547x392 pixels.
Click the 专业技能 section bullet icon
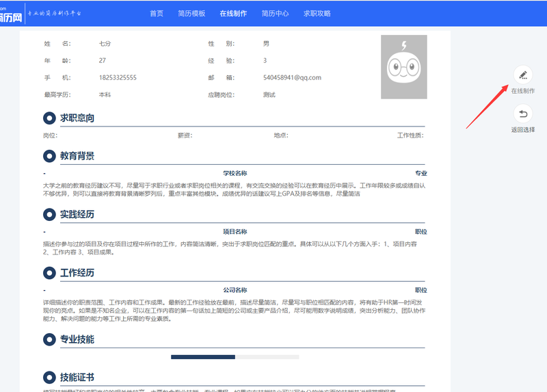click(49, 339)
